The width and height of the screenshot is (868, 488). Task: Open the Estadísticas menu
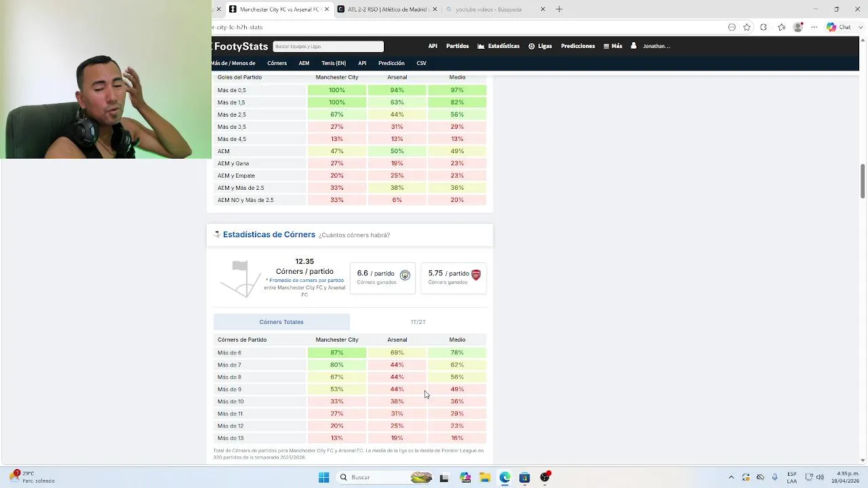point(498,46)
